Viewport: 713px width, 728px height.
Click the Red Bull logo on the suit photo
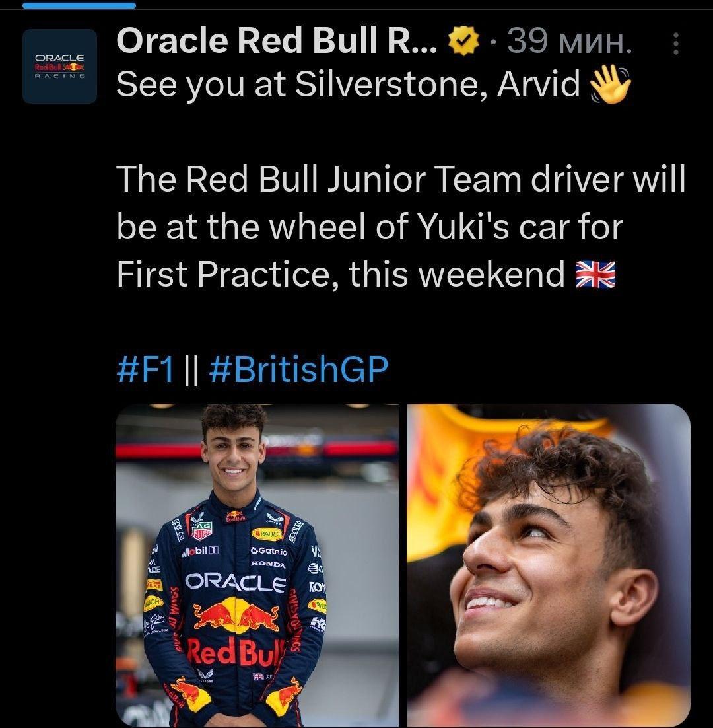click(236, 616)
